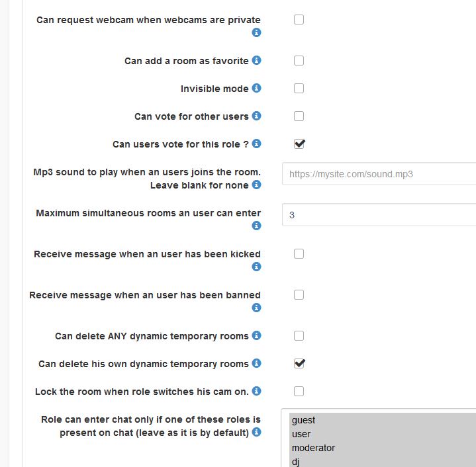Click info icon for Lock the room option
Image resolution: width=476 pixels, height=467 pixels.
257,391
